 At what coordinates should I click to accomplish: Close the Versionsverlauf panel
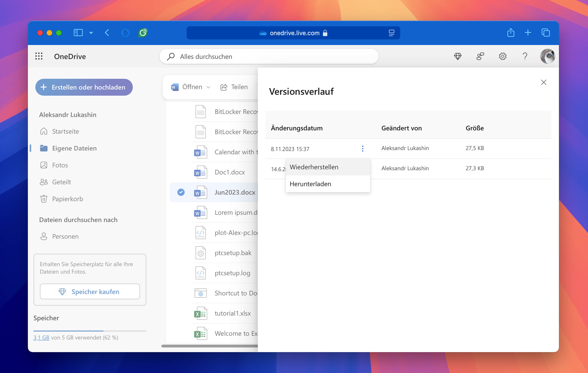[x=544, y=82]
